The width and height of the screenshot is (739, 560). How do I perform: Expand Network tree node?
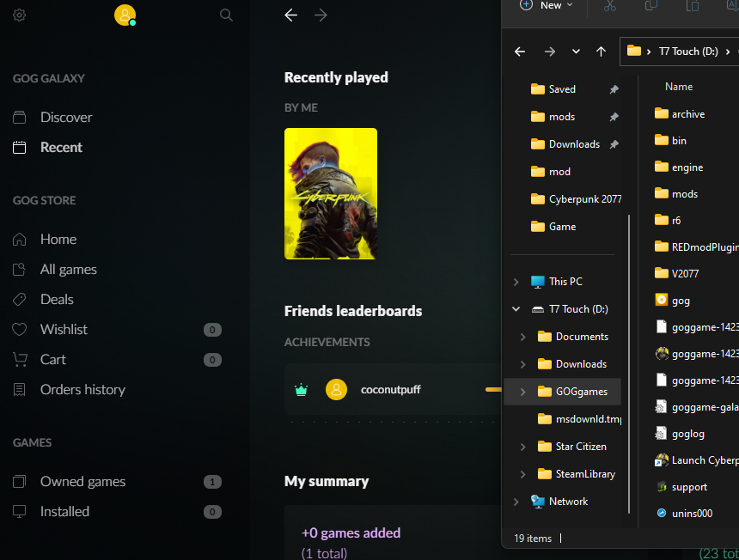point(516,502)
